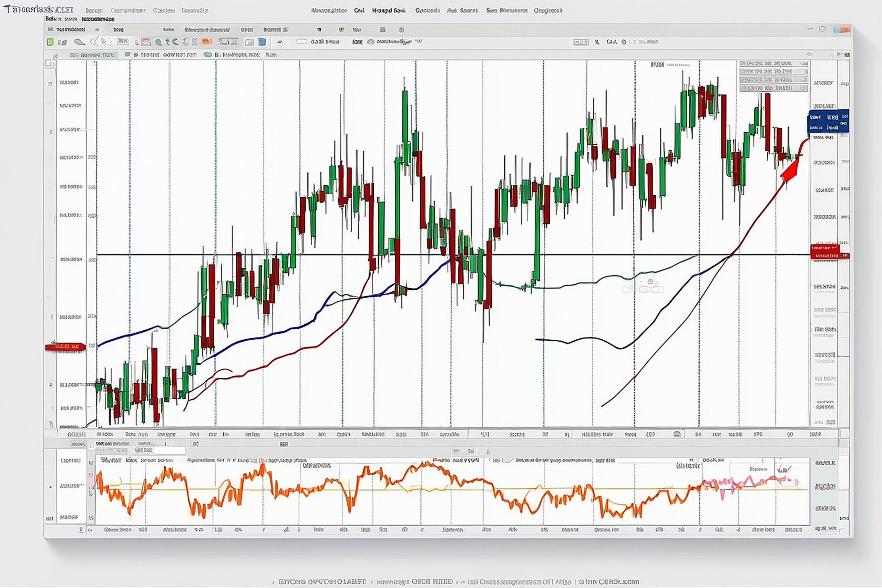The image size is (882, 588).
Task: Open the first item in the top menu bar
Action: pos(94,10)
